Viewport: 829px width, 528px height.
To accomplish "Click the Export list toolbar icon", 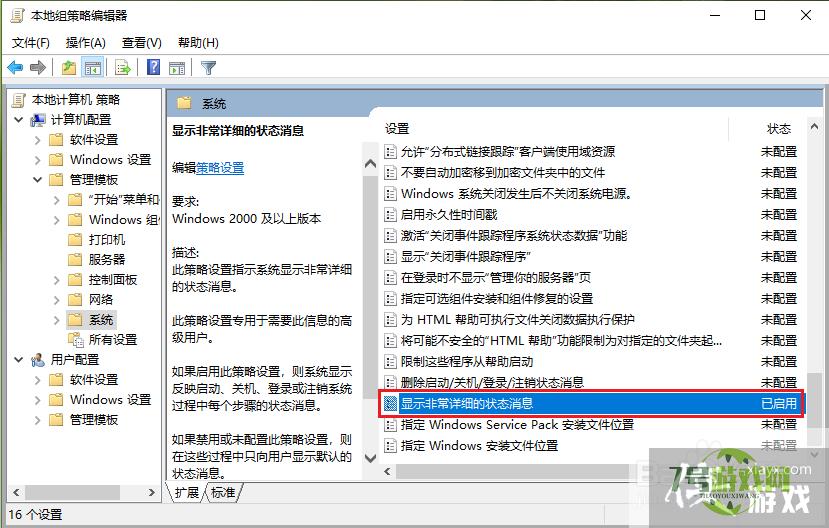I will point(123,68).
